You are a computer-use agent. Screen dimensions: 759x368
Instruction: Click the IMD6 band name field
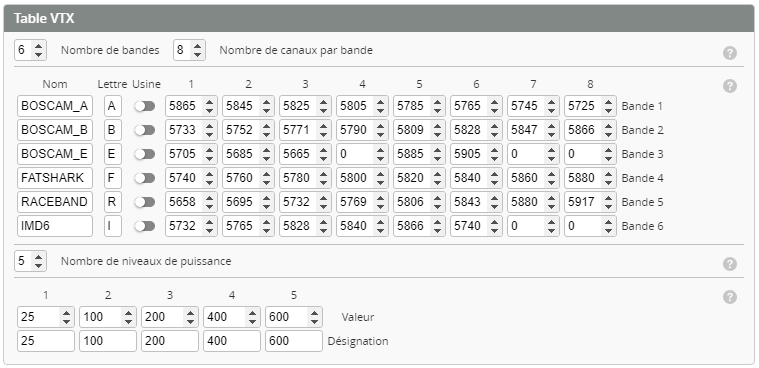tap(55, 226)
